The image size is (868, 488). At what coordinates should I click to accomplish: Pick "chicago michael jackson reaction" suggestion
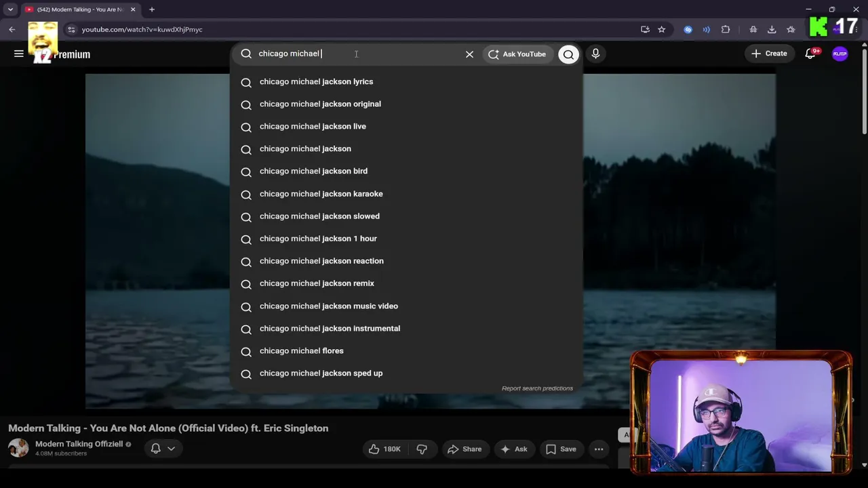tap(407, 261)
